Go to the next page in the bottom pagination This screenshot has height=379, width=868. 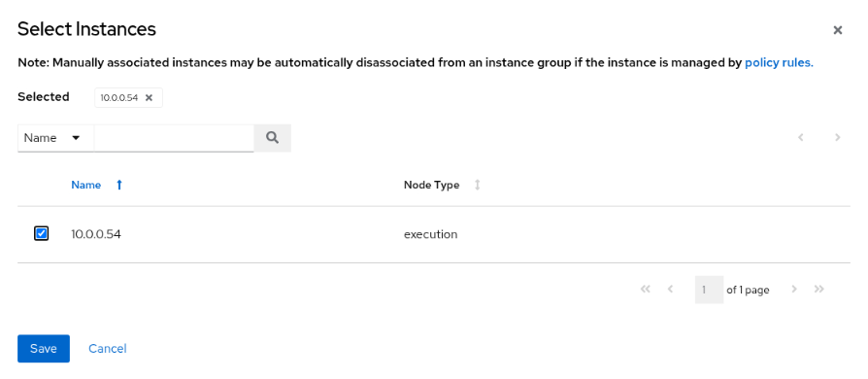click(794, 290)
